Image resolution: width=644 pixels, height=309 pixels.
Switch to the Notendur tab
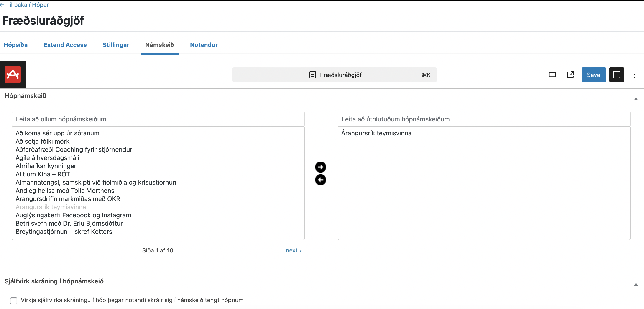(204, 45)
